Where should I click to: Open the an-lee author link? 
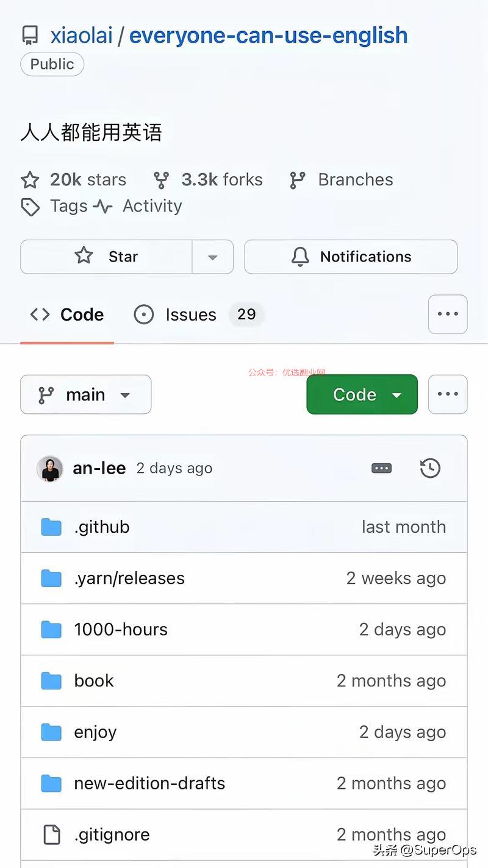click(x=99, y=468)
